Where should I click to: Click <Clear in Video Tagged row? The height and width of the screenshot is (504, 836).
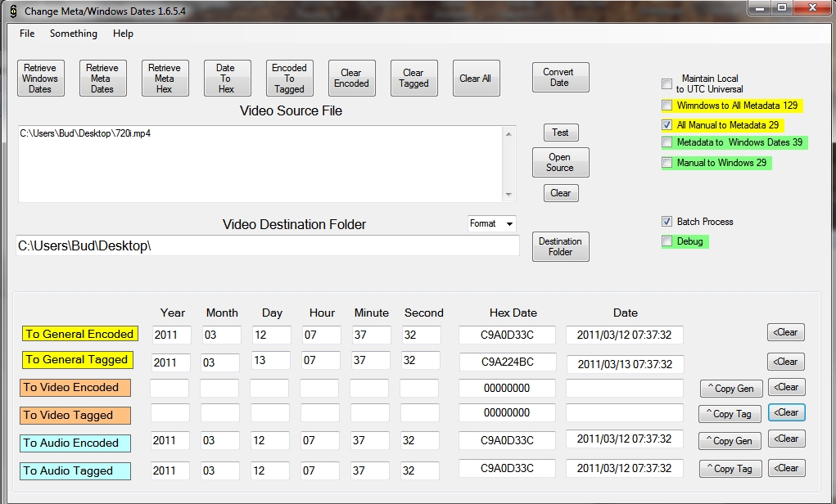(786, 412)
